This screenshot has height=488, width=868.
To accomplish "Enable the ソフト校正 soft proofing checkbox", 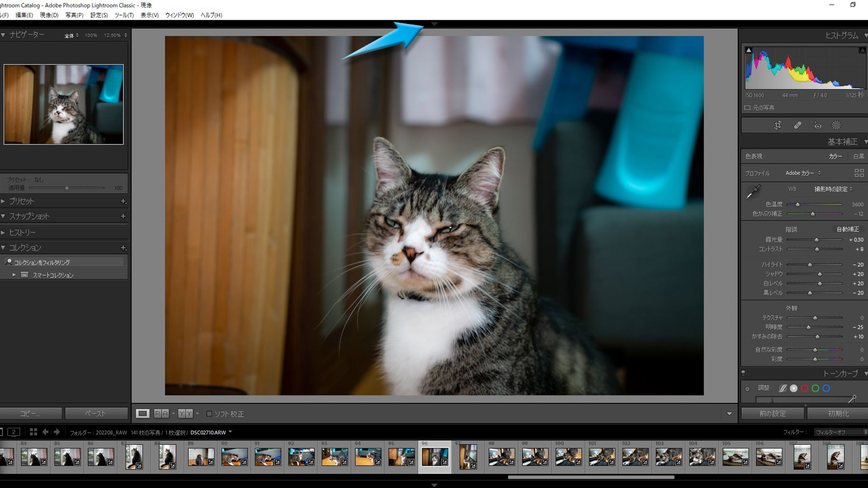I will tap(209, 413).
